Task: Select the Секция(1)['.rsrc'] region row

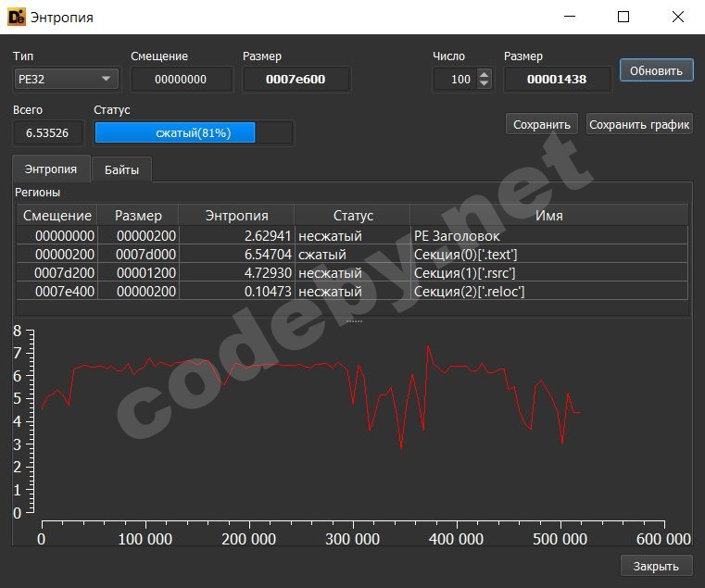Action: pyautogui.click(x=352, y=273)
